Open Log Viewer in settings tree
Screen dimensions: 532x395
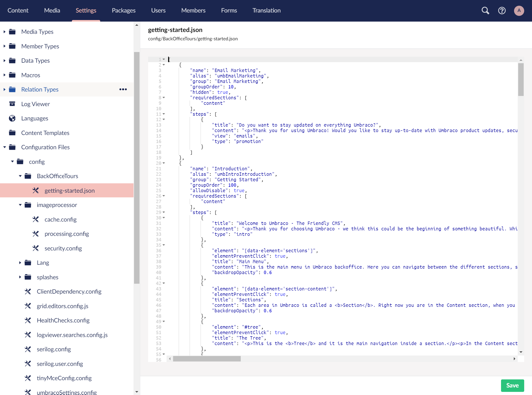click(x=35, y=104)
